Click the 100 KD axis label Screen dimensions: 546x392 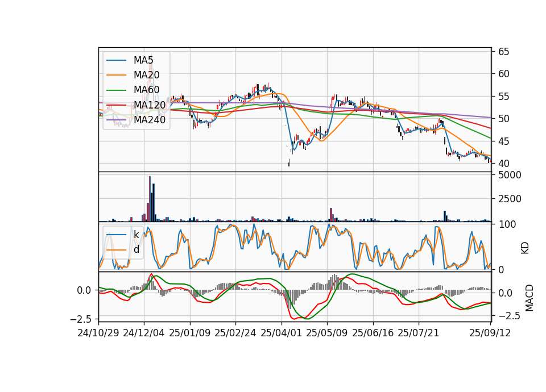click(507, 224)
